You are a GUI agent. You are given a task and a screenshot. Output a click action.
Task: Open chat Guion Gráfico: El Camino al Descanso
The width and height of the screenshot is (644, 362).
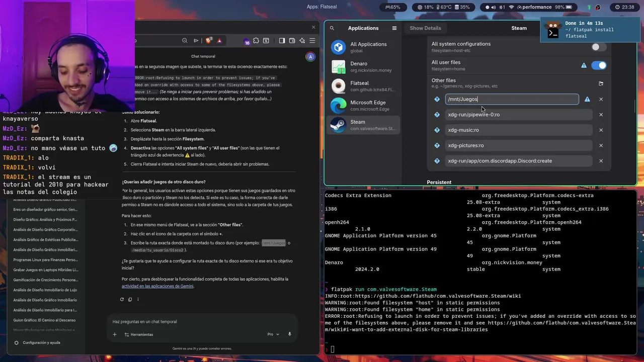[x=45, y=320]
